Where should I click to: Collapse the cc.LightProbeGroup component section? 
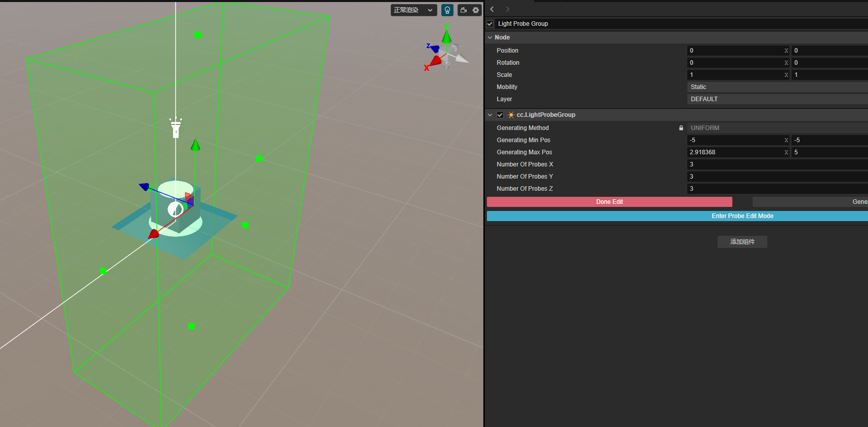[490, 115]
